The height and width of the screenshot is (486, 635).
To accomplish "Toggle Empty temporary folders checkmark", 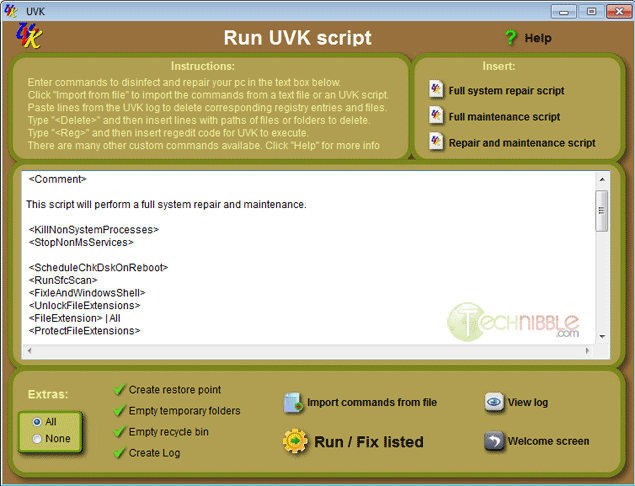I will point(119,411).
